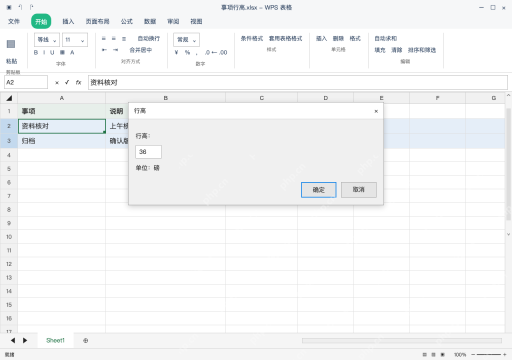Click 格式 in the cells group
512x360 pixels.
pyautogui.click(x=355, y=39)
